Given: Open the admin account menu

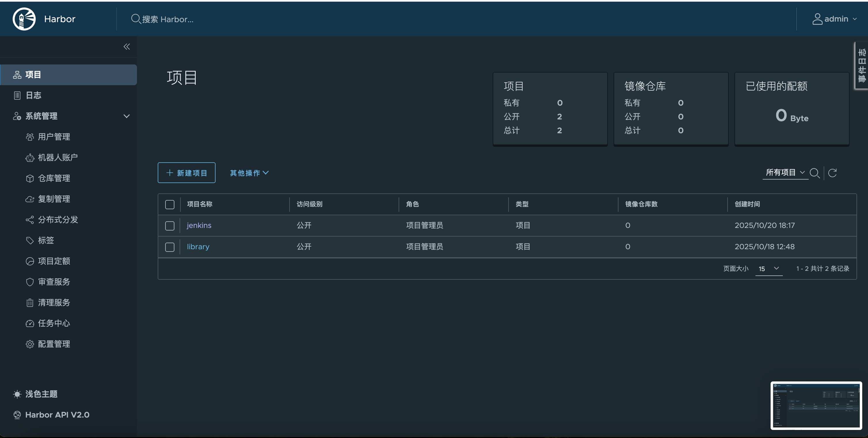Looking at the screenshot, I should pos(835,19).
